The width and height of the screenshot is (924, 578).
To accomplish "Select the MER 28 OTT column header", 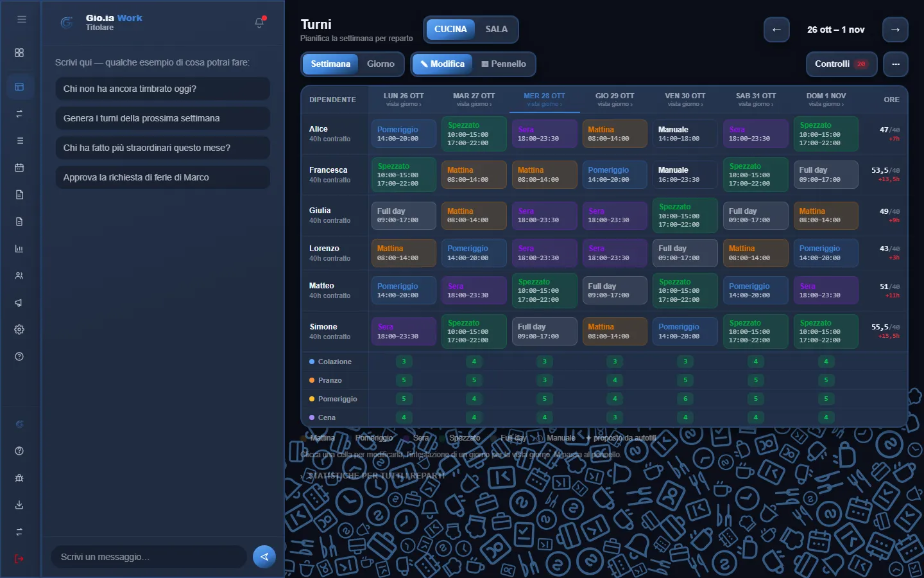I will (544, 100).
